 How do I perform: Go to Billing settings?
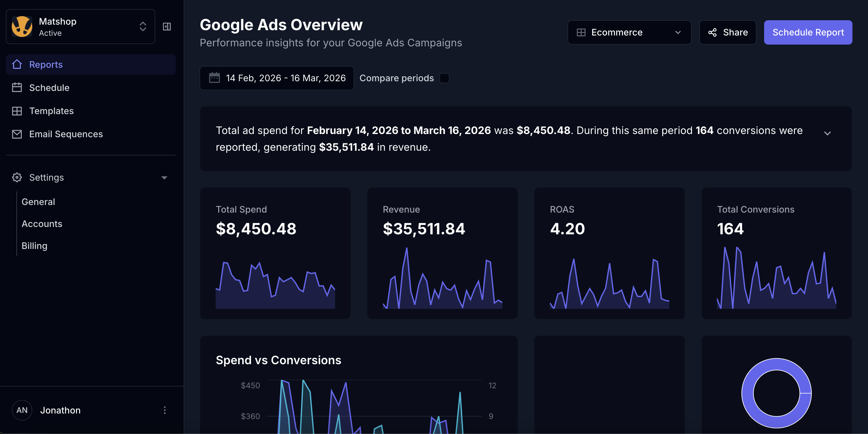34,246
